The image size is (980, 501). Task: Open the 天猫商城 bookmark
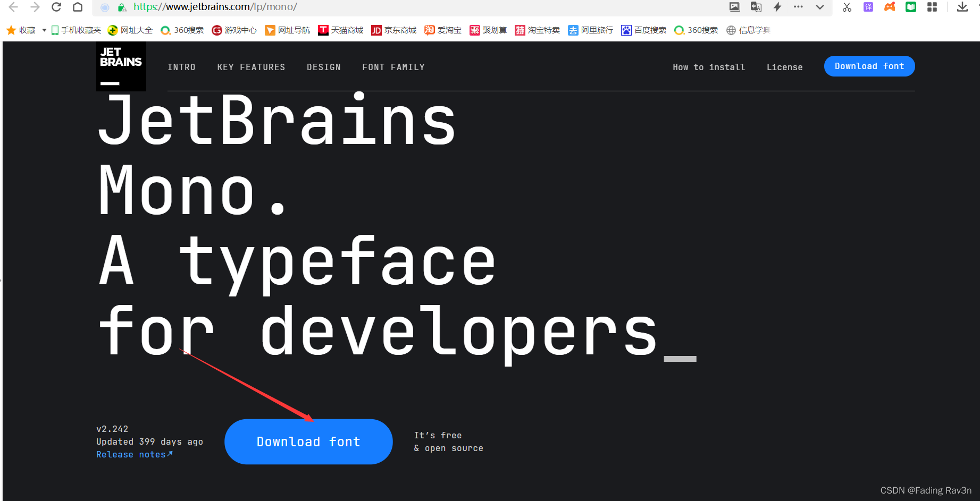[341, 30]
